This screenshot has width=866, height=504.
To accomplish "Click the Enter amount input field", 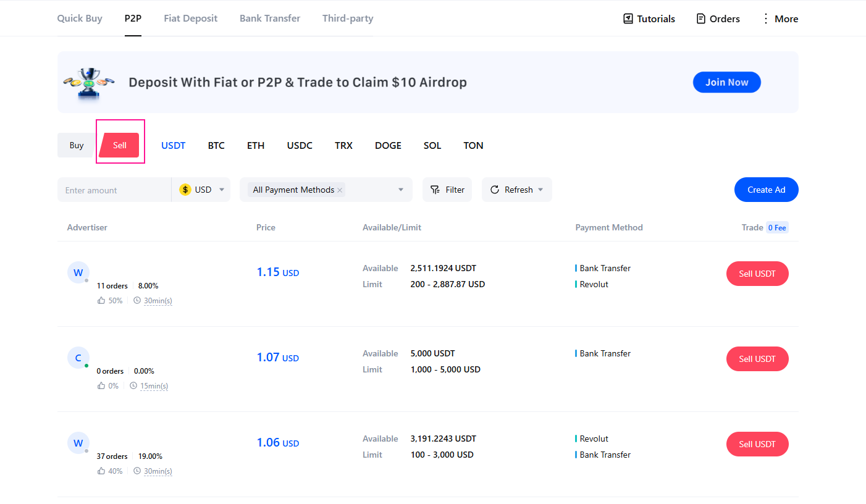I will click(114, 190).
